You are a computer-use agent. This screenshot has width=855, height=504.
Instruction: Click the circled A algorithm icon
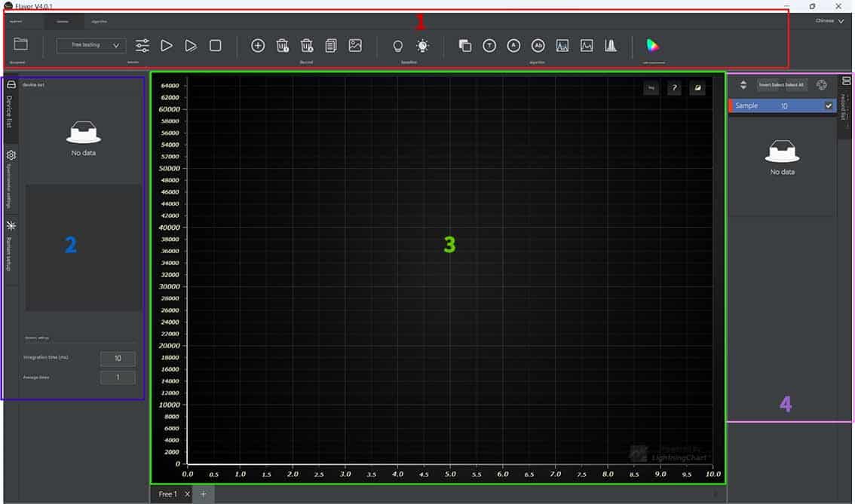tap(513, 46)
